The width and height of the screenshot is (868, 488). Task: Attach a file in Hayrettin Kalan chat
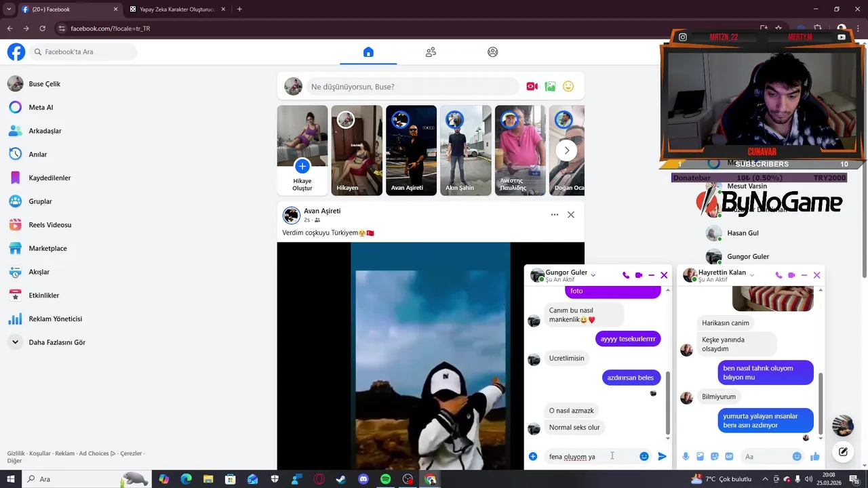pyautogui.click(x=701, y=457)
